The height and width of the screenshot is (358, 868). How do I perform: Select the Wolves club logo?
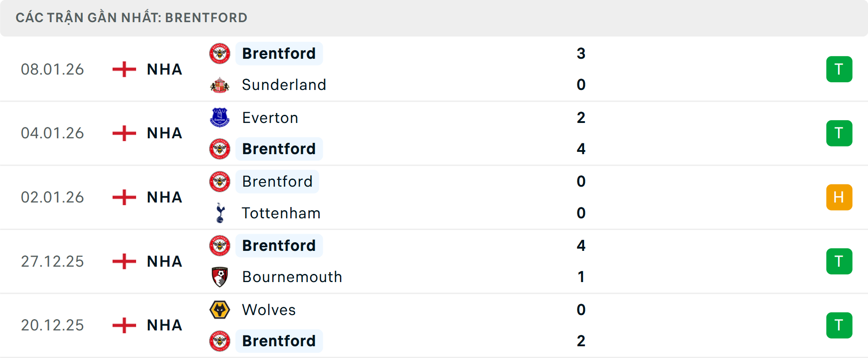[220, 310]
